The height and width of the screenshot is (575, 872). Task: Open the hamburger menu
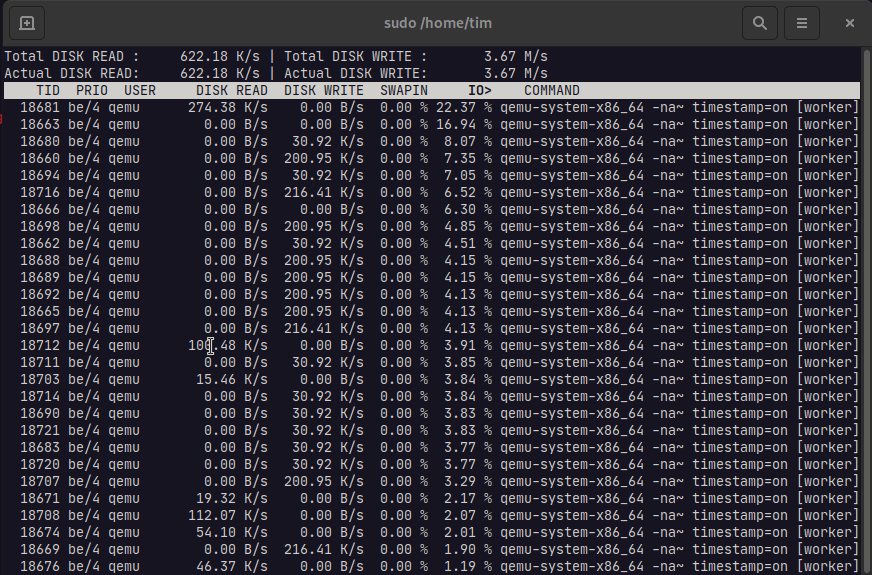(801, 23)
